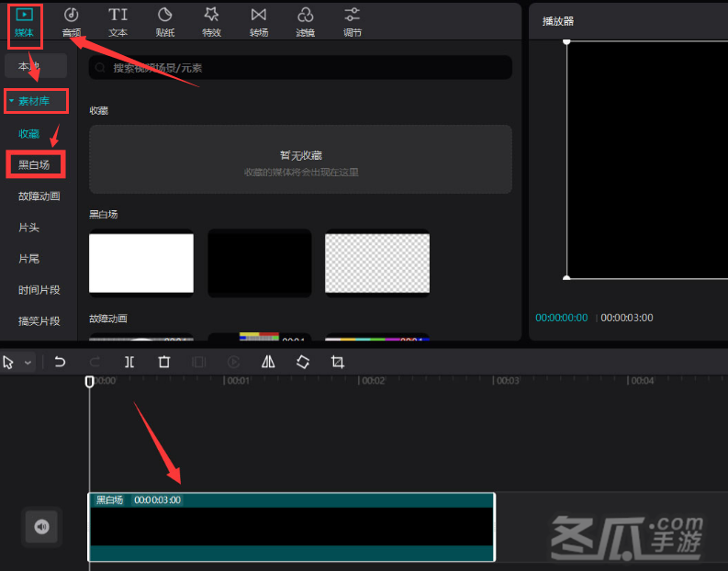This screenshot has height=571, width=728.
Task: Open the 媒体 media tab
Action: (24, 22)
